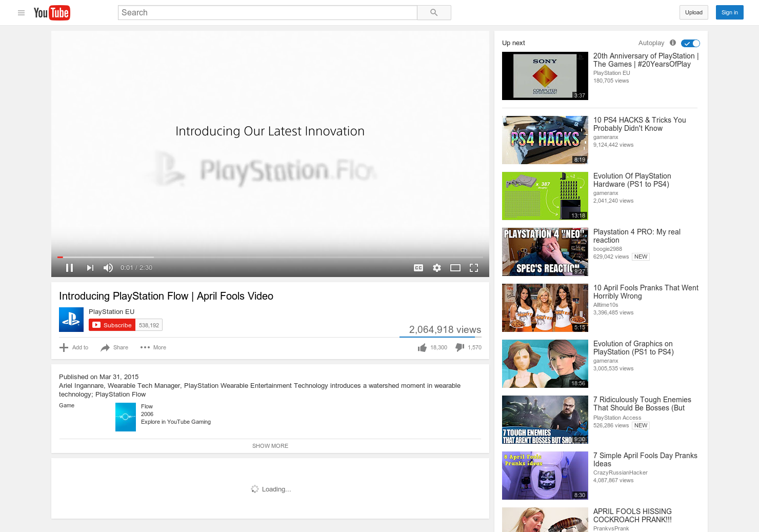
Task: Open APRIL FOOLS HISSING COCKROACH PRANK title
Action: (x=632, y=516)
